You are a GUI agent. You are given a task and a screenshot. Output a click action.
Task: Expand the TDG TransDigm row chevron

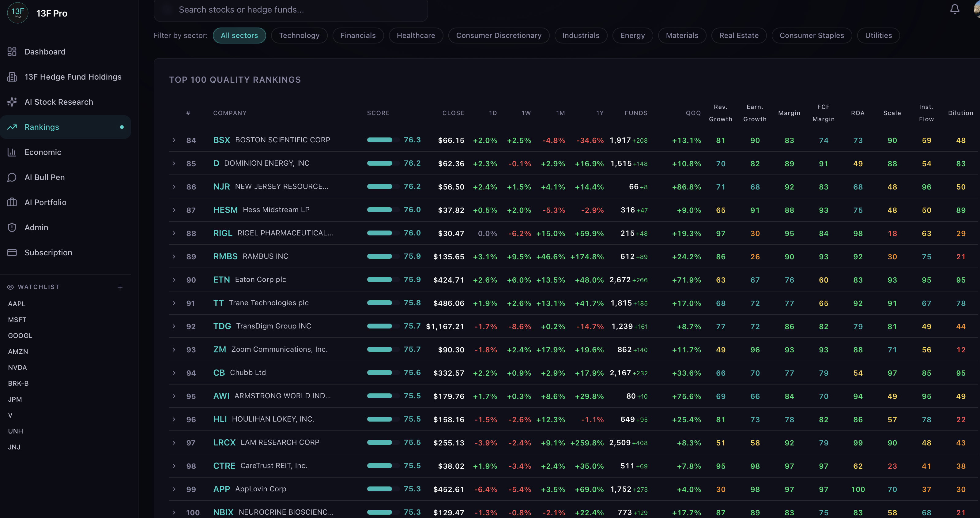pyautogui.click(x=174, y=326)
